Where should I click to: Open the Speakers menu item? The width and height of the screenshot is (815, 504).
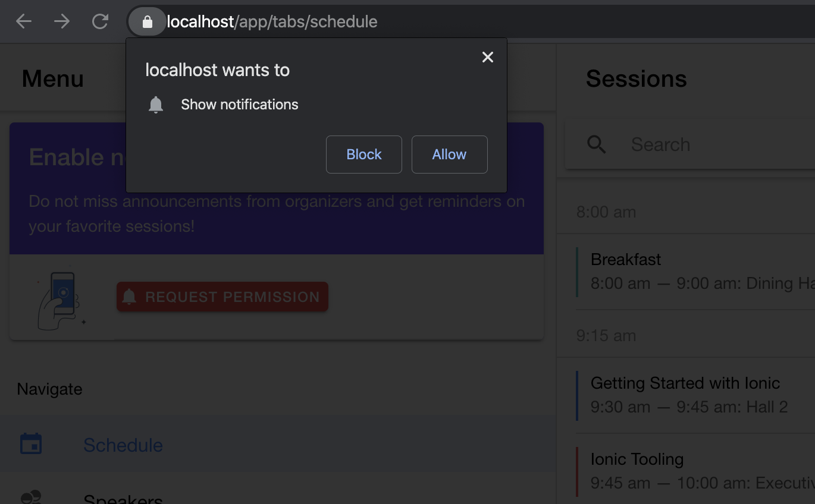(278, 493)
